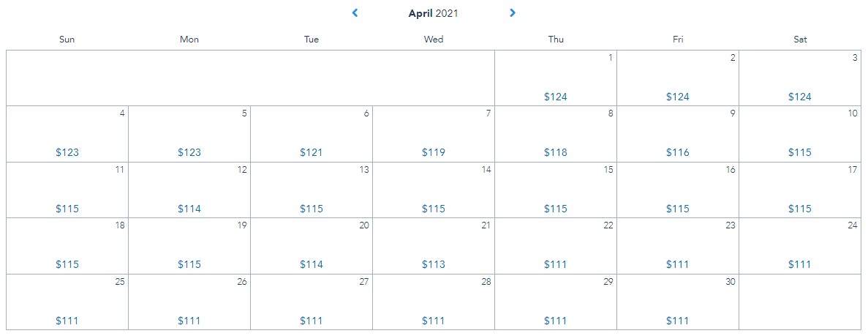
Task: Click the $119 price on April 7
Action: pos(434,153)
